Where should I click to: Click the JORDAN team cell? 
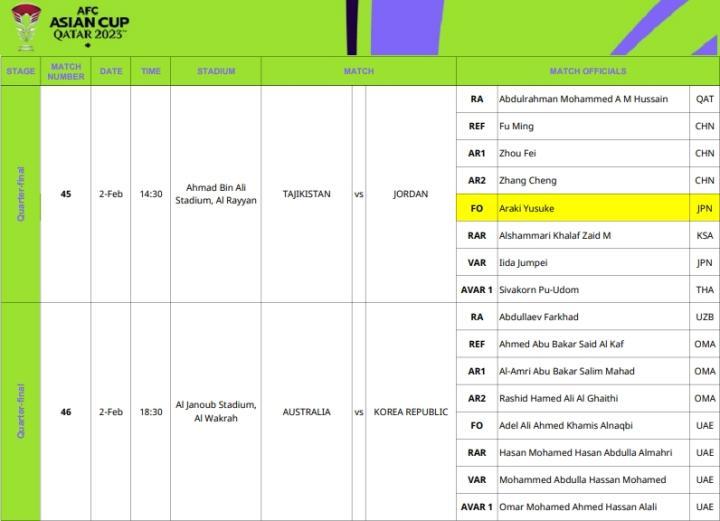(410, 194)
